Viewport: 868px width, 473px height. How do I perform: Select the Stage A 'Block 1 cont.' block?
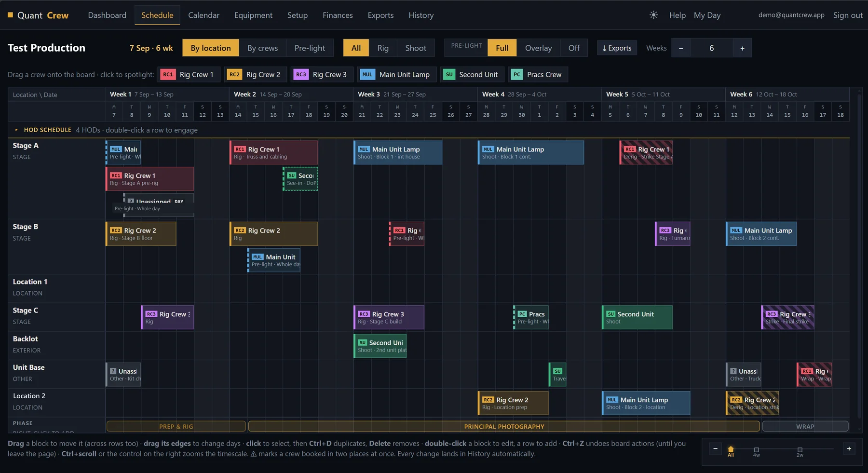531,152
